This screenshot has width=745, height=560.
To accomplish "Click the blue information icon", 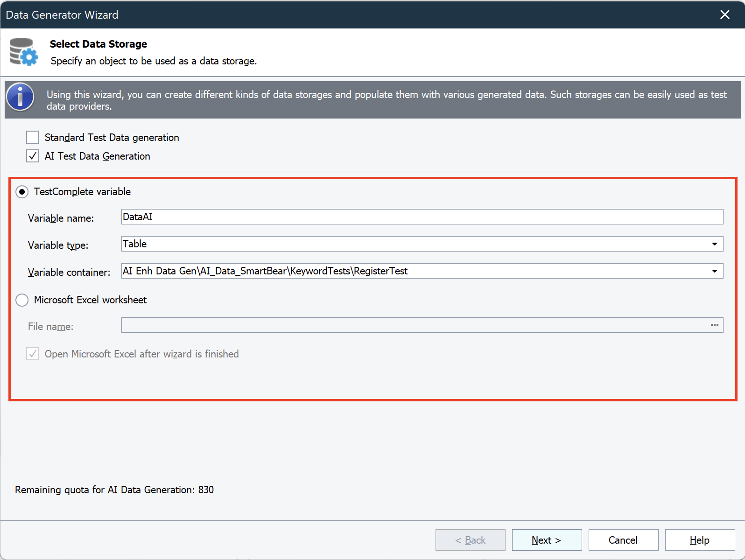I will tap(20, 97).
